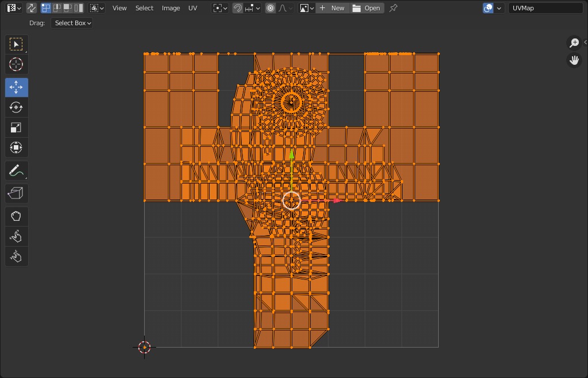Select the Move tool

coord(16,87)
